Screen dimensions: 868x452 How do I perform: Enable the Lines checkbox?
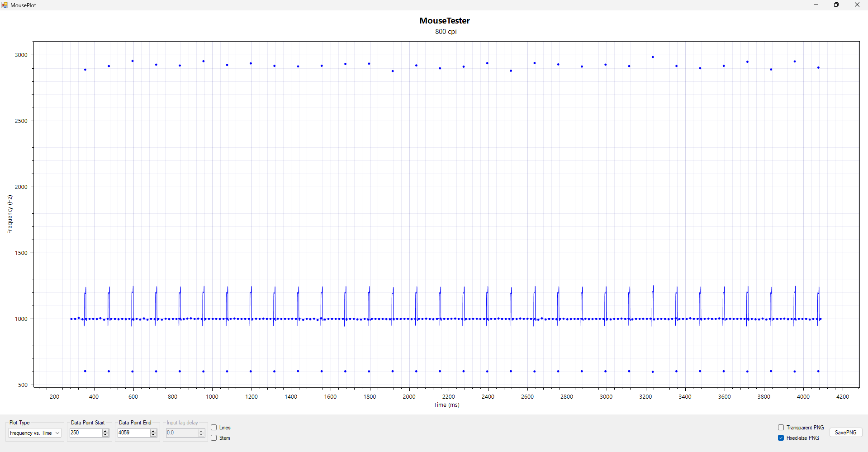(214, 428)
